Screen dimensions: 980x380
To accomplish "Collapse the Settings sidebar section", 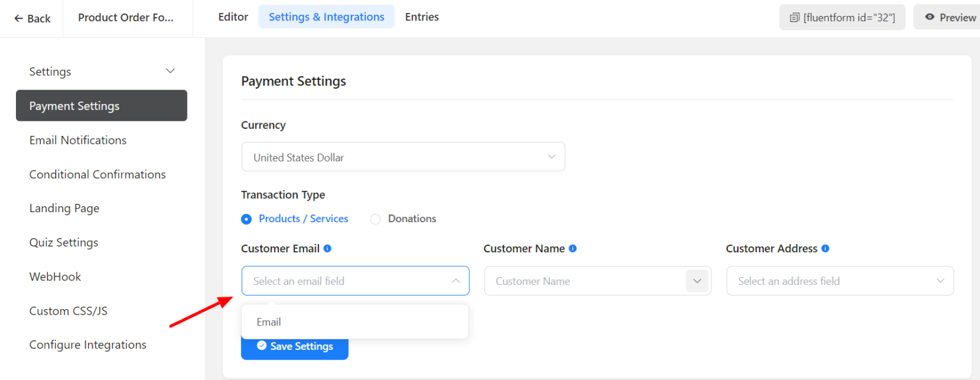I will [x=170, y=71].
